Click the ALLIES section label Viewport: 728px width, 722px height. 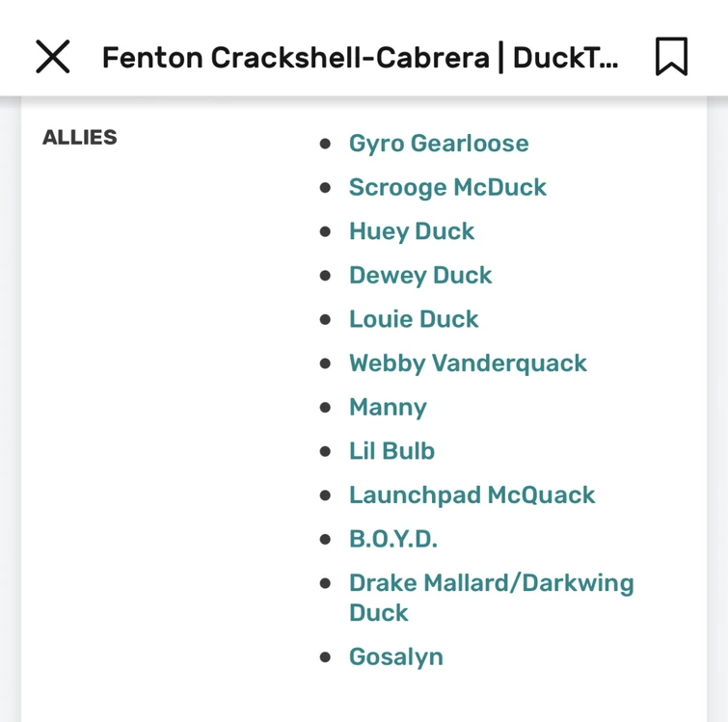pyautogui.click(x=80, y=137)
